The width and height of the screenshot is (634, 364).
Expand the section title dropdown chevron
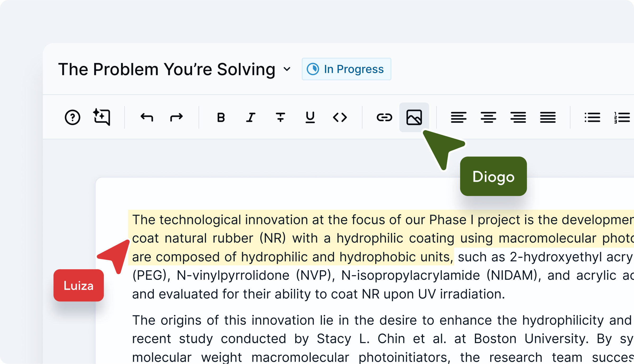(x=287, y=69)
